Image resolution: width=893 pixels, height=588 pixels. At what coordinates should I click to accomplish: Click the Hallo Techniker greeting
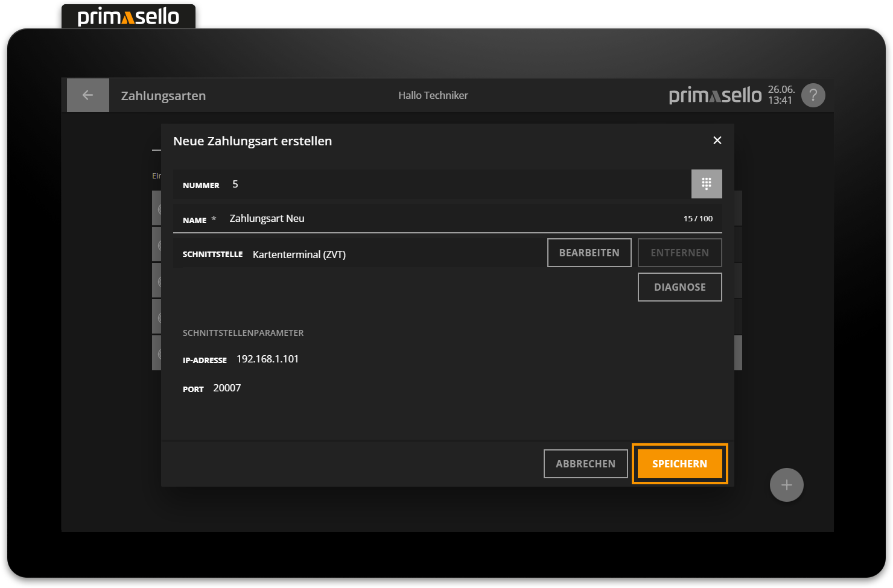coord(433,95)
